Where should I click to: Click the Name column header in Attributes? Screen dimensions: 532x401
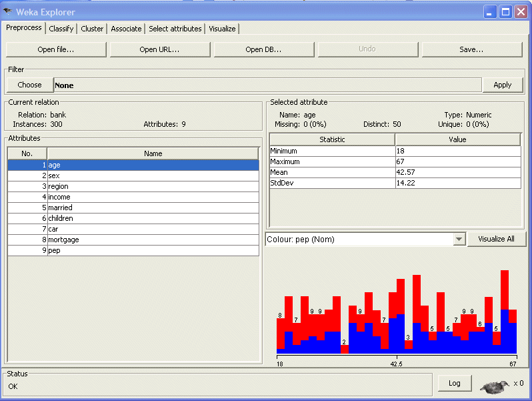click(x=153, y=153)
